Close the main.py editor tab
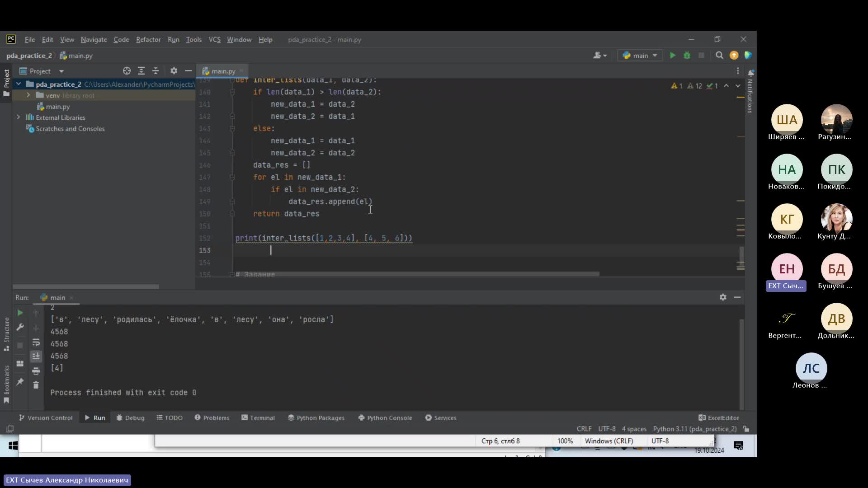Viewport: 868px width, 488px height. tap(241, 70)
